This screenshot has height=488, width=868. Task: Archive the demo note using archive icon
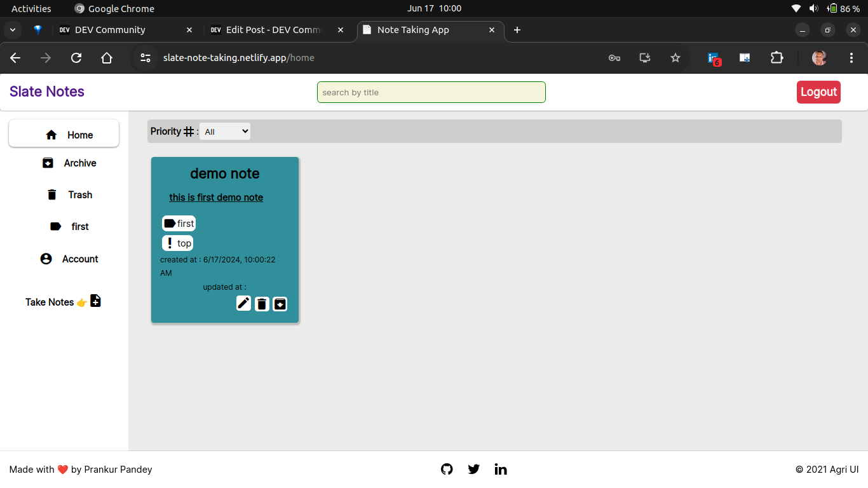(280, 304)
